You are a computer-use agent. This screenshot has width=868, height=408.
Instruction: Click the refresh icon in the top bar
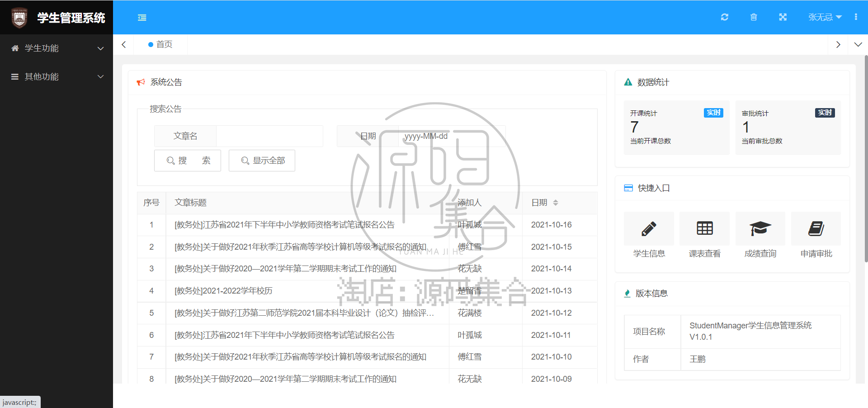[x=725, y=17]
